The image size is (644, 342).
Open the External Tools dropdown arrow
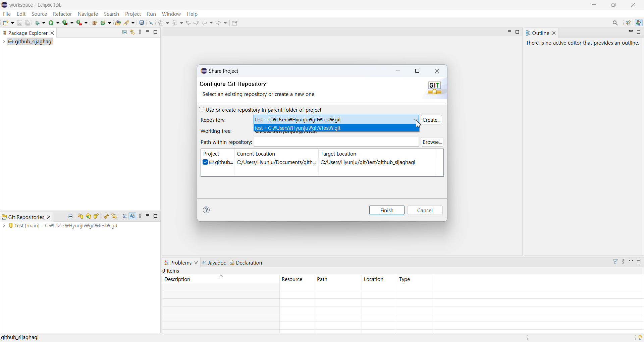[86, 23]
